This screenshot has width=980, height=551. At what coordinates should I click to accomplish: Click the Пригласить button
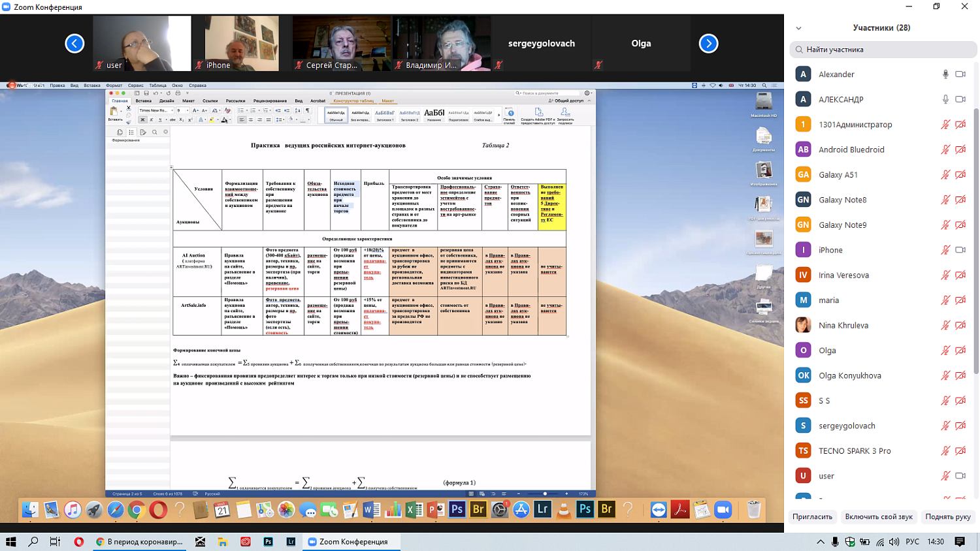(x=812, y=516)
